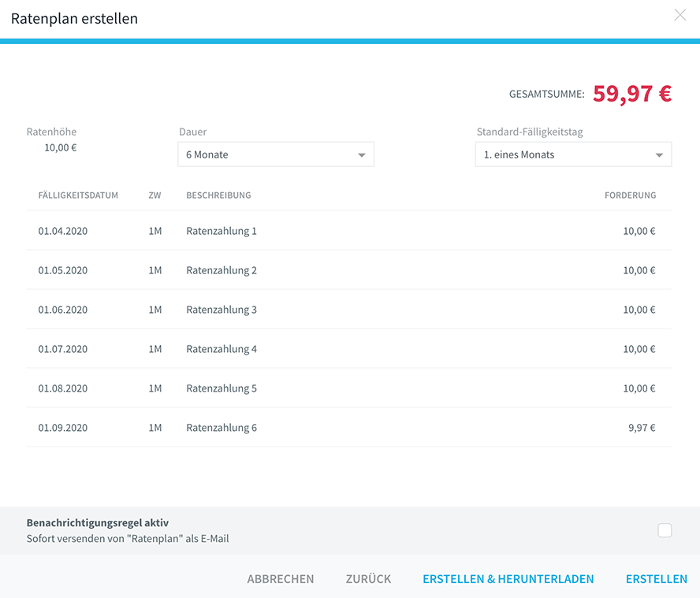Select the 6 Monate combo box
Image resolution: width=700 pixels, height=598 pixels.
[x=276, y=154]
